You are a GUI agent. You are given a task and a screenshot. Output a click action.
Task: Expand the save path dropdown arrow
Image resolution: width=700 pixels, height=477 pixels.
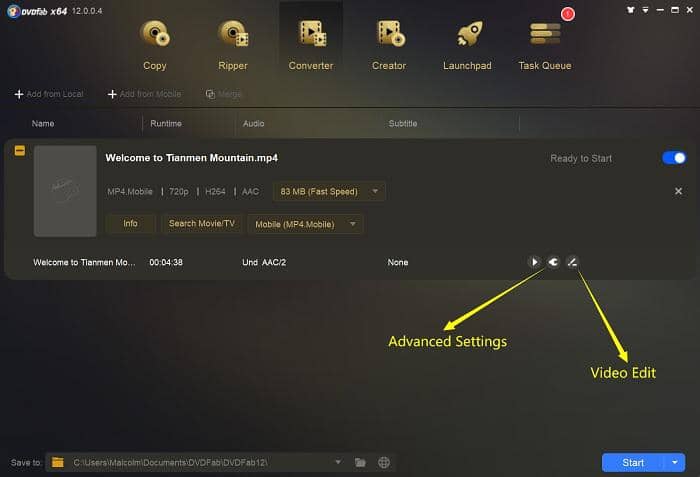(338, 462)
